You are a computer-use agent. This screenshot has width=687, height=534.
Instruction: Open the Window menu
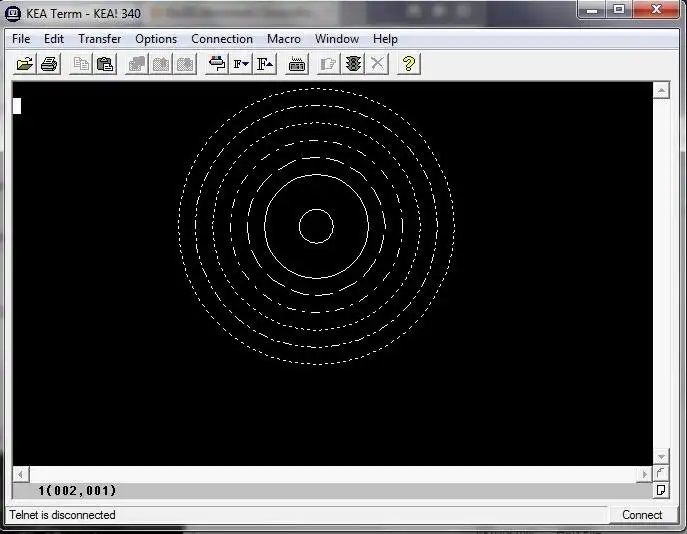[x=337, y=39]
